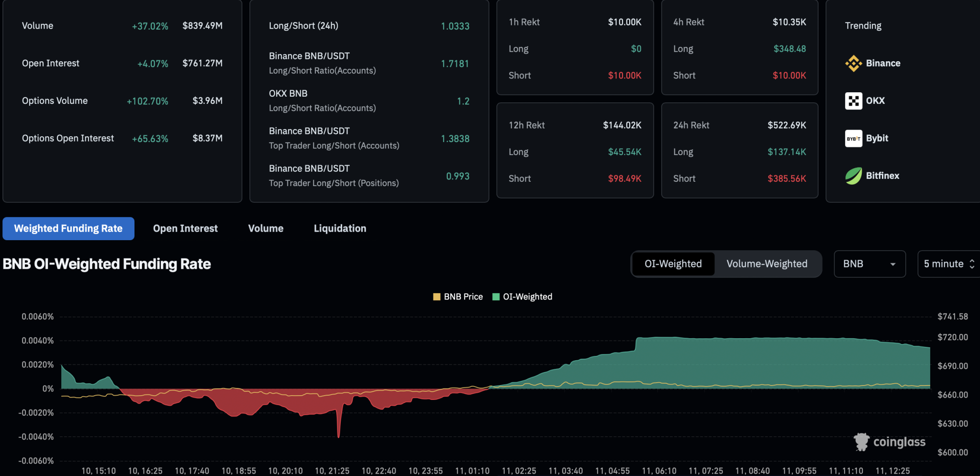This screenshot has width=980, height=476.
Task: Select the Liquidation tab
Action: click(x=340, y=228)
